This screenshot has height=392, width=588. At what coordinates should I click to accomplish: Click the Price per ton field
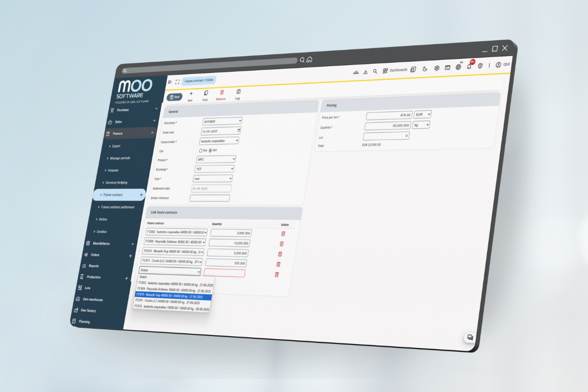389,116
